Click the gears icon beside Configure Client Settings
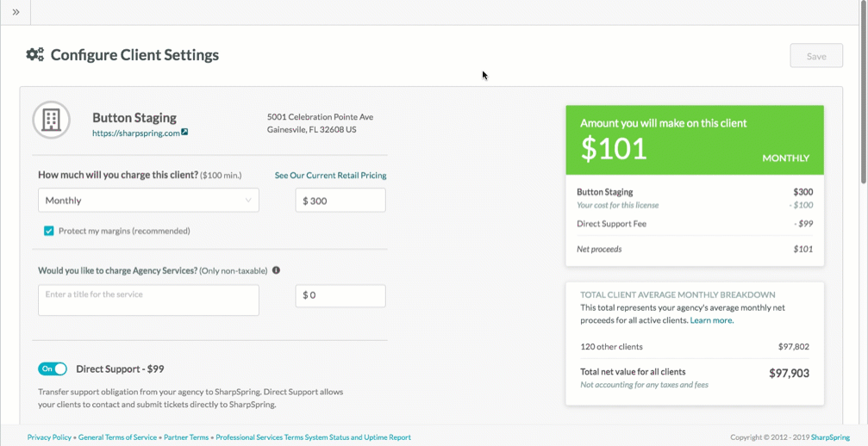Viewport: 868px width, 446px height. point(34,55)
